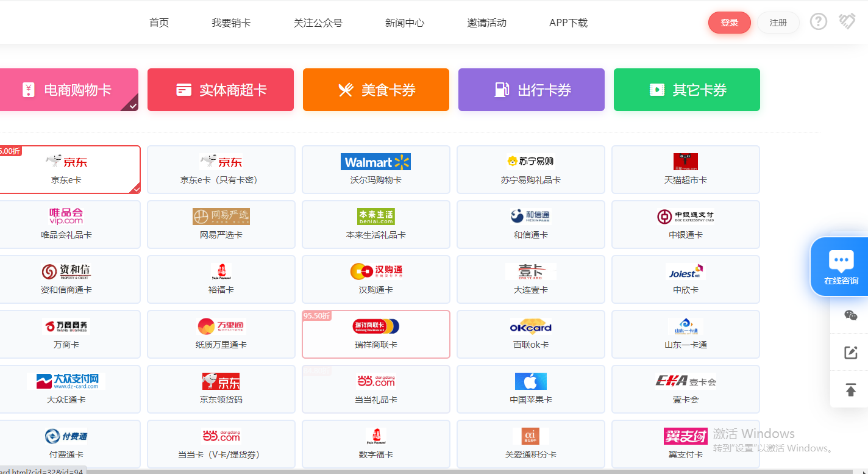Click the help question mark icon
This screenshot has width=868, height=474.
point(818,22)
